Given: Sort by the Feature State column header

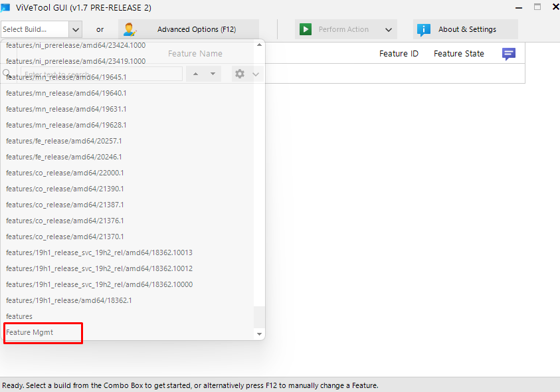Looking at the screenshot, I should click(x=459, y=54).
